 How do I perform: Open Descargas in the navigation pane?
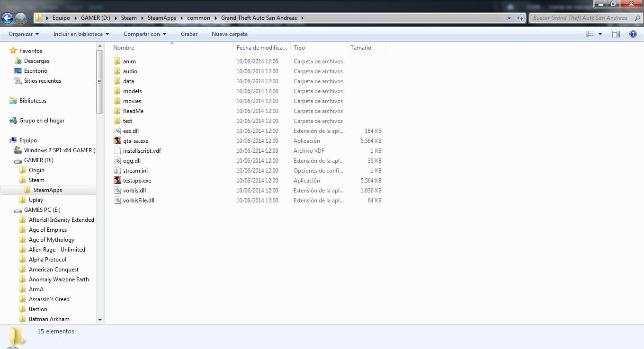[36, 61]
